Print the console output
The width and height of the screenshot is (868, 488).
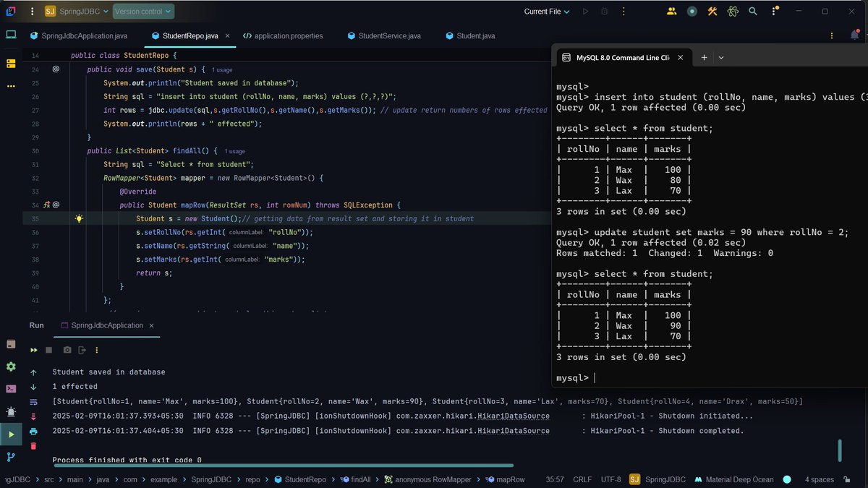pyautogui.click(x=33, y=431)
